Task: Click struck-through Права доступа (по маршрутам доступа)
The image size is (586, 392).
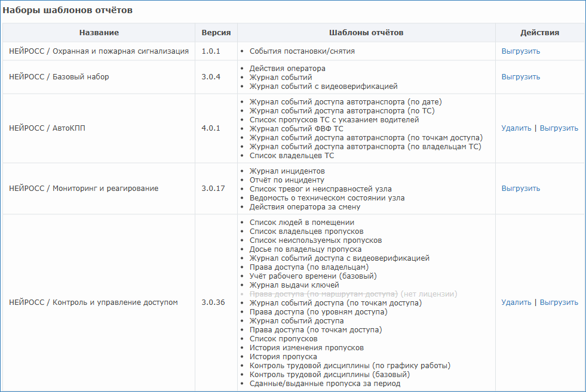Action: pos(324,294)
